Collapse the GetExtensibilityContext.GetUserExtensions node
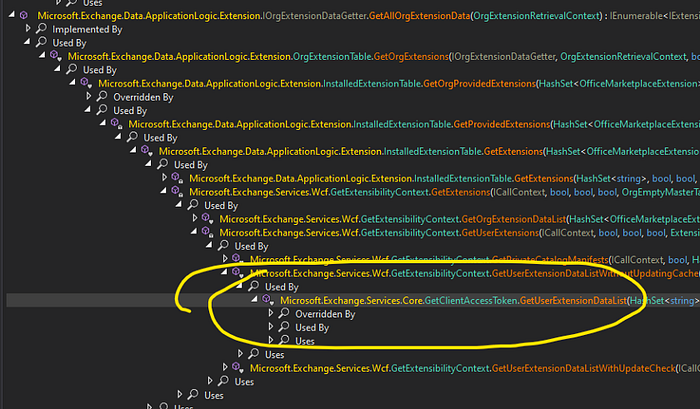 194,232
